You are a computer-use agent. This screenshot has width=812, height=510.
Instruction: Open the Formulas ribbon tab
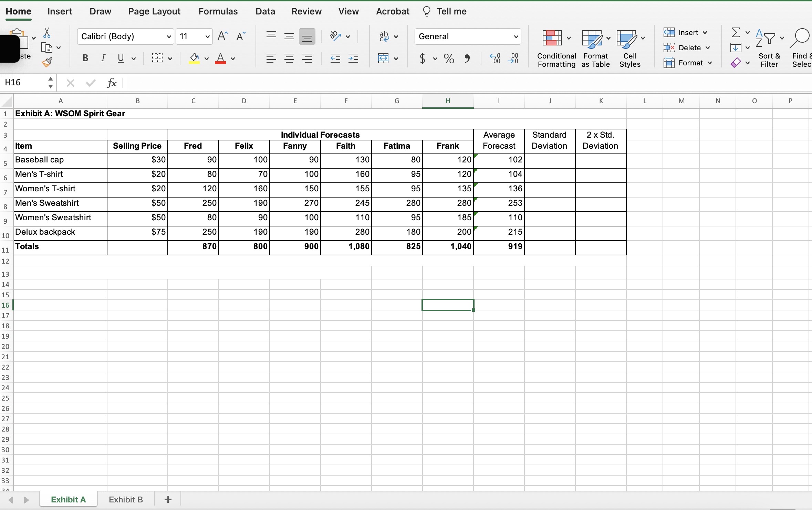click(x=218, y=11)
